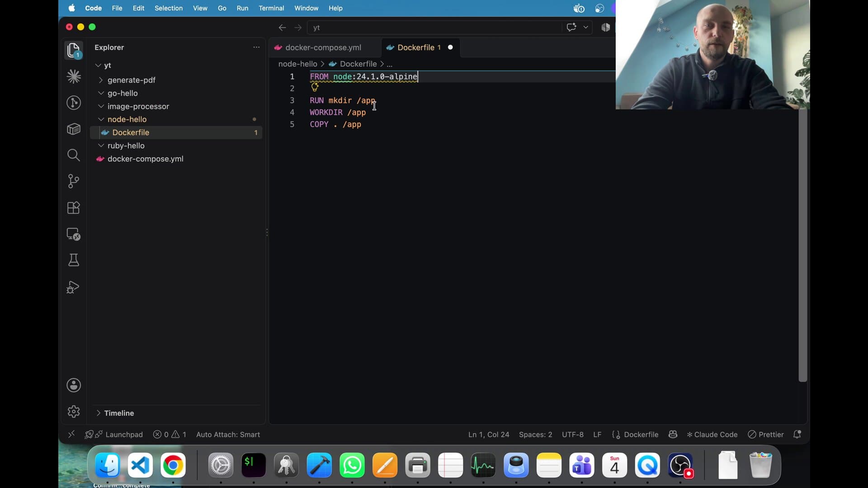Screen dimensions: 868x488
Task: Toggle the layout panel icon in title bar
Action: click(606, 28)
